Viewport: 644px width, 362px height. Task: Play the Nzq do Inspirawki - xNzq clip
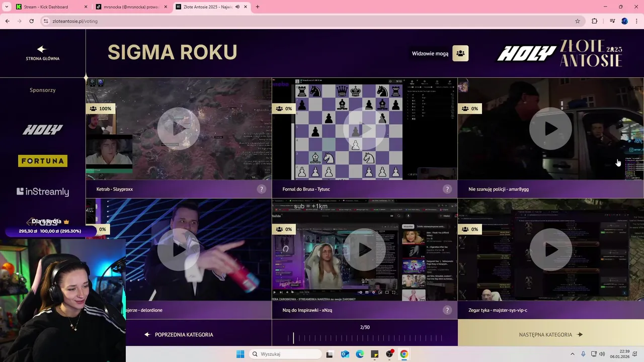pos(364,249)
